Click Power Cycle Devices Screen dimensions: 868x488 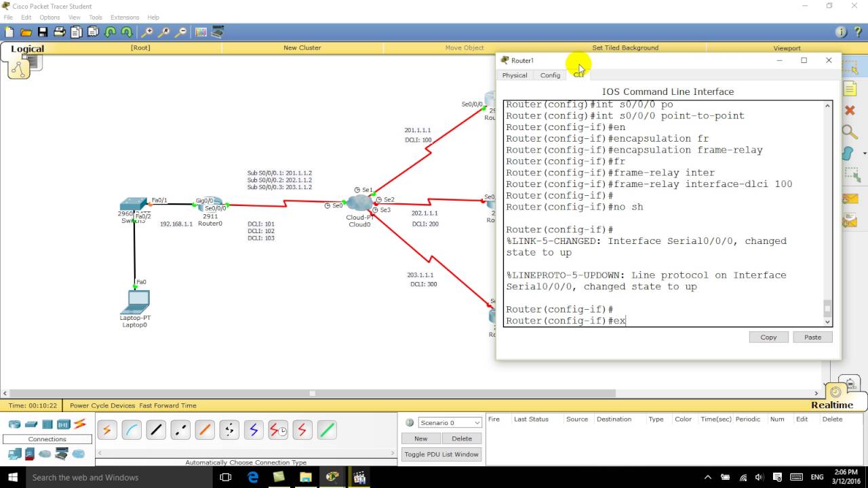point(102,405)
